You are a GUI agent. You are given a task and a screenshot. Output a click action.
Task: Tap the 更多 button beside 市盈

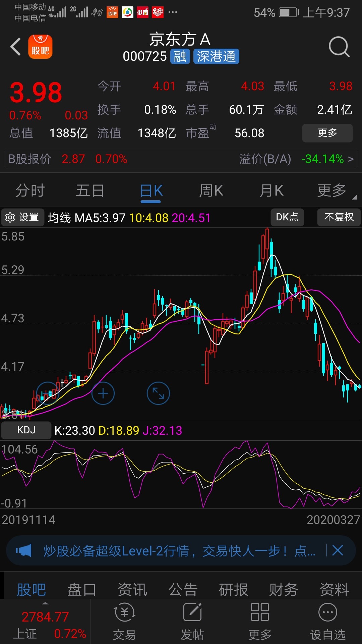pos(327,133)
